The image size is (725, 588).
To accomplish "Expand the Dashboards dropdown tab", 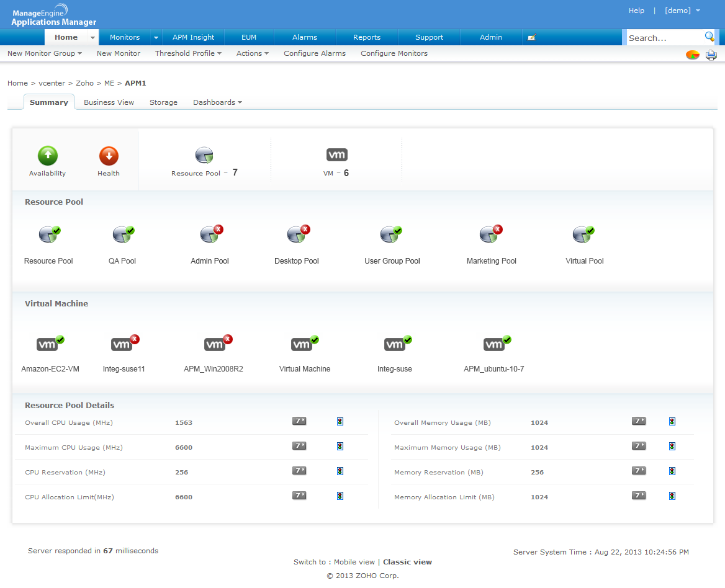I will coord(217,102).
